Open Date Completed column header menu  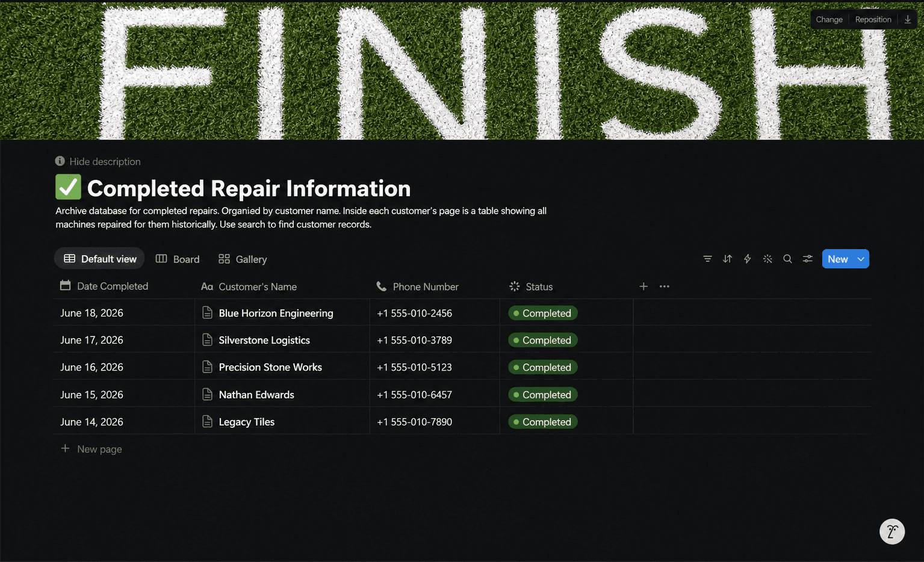point(104,286)
